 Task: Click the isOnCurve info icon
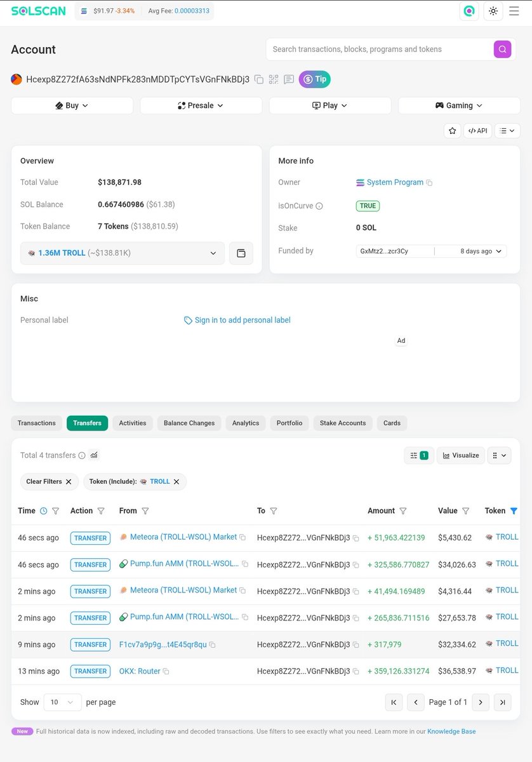319,206
